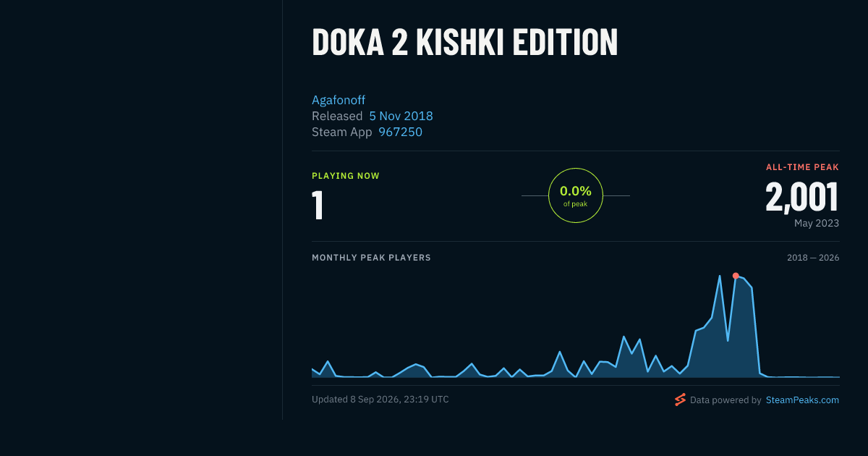Click the PLAYING NOW label
The height and width of the screenshot is (456, 868).
click(x=345, y=176)
